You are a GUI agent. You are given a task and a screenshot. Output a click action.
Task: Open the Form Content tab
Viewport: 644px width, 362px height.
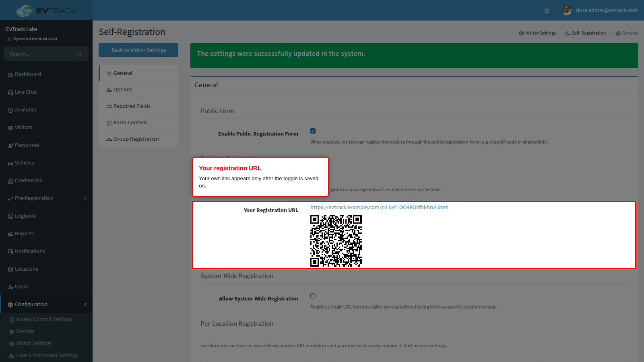tap(138, 123)
